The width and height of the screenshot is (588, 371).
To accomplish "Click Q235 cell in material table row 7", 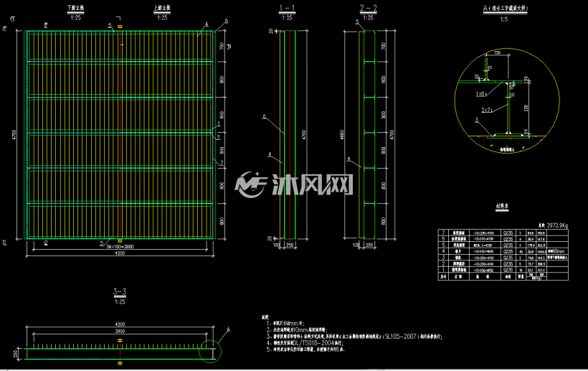I will [x=508, y=233].
